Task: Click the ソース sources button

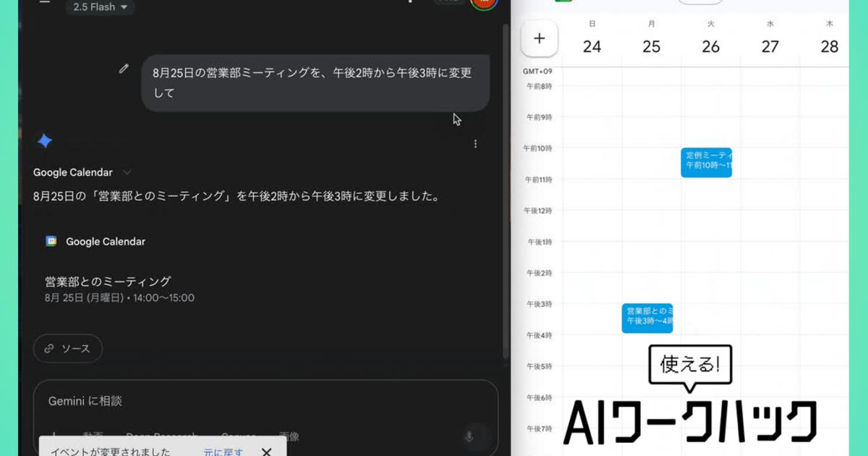Action: pos(67,348)
